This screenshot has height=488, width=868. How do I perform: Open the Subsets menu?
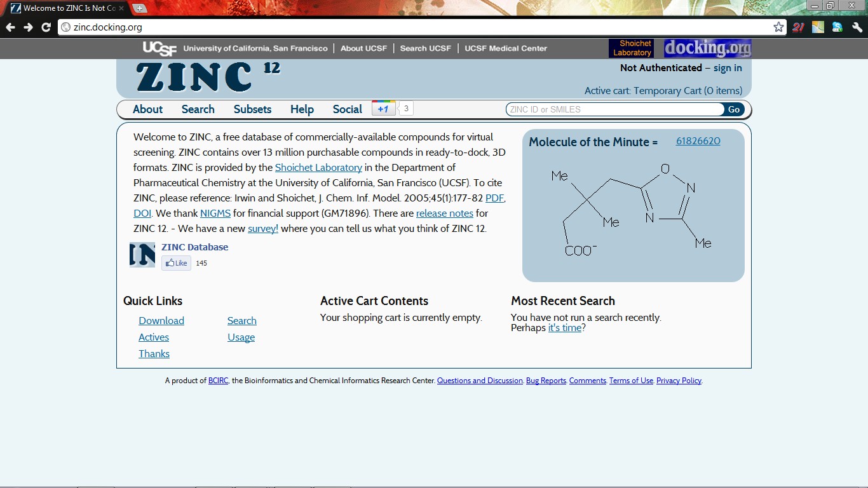click(252, 109)
